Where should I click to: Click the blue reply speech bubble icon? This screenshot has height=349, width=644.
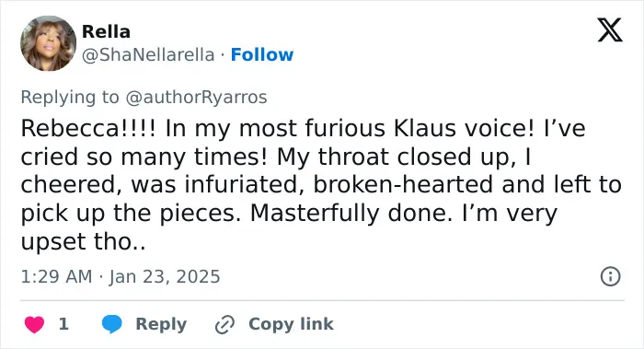[111, 324]
